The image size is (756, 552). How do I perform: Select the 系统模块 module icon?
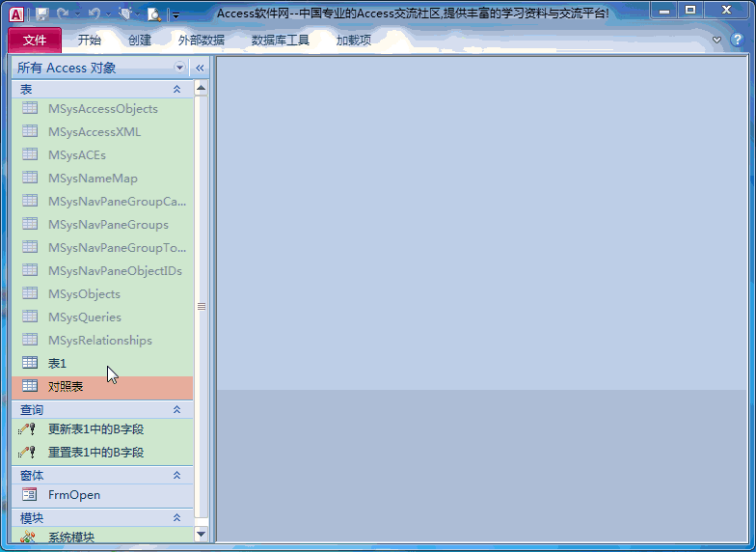(x=28, y=536)
